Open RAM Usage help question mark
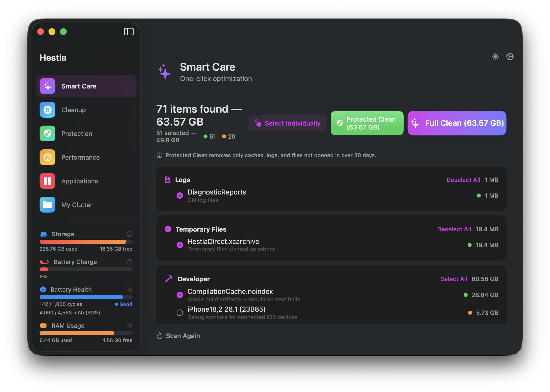The height and width of the screenshot is (392, 550). click(x=129, y=326)
